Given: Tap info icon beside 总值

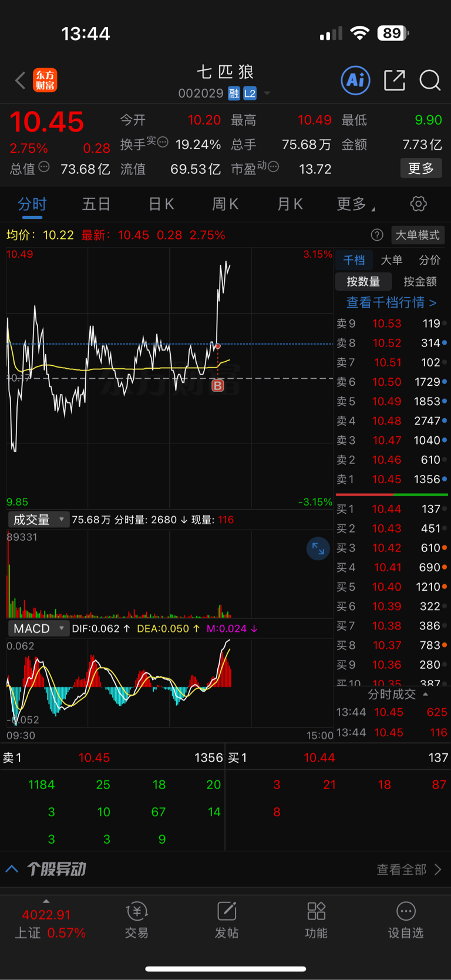Looking at the screenshot, I should 44,167.
